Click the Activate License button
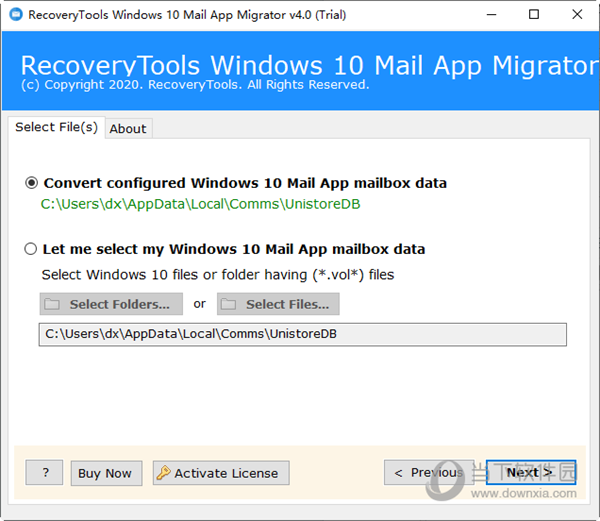This screenshot has height=521, width=600. (x=221, y=473)
